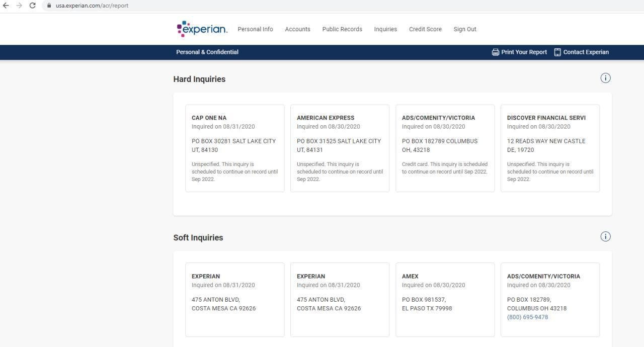Click the Inquired on 08/31/2020 CAP ONE date
Screen dimensions: 644x347
[223, 127]
